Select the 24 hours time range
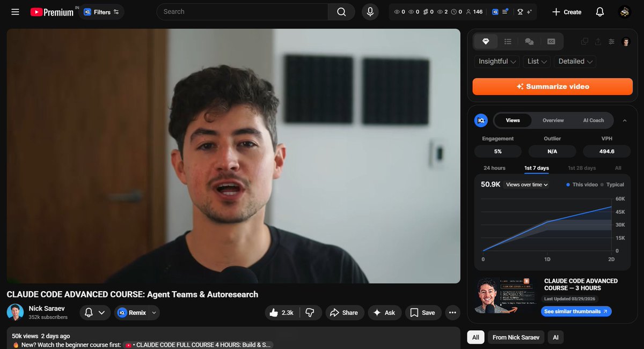The image size is (644, 349). pos(494,168)
